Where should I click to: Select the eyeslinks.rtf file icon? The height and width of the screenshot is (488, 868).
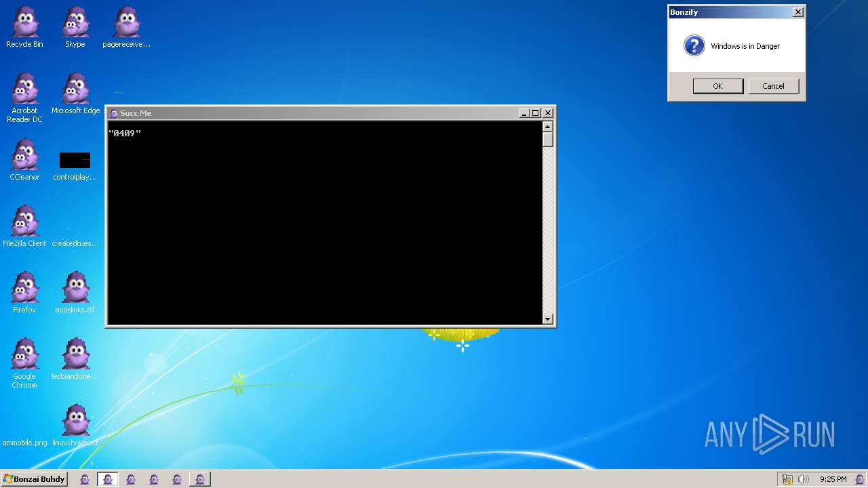coord(75,293)
